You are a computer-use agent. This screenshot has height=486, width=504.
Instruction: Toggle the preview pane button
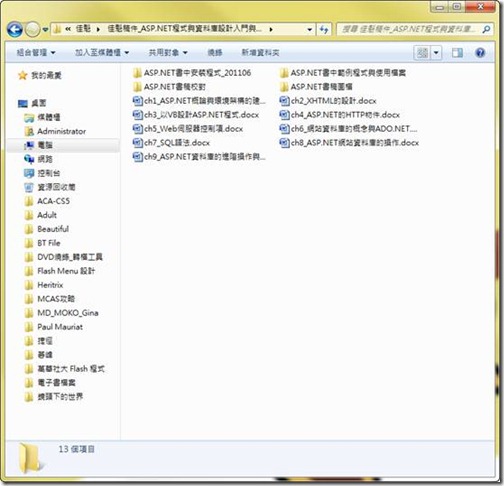(x=457, y=53)
